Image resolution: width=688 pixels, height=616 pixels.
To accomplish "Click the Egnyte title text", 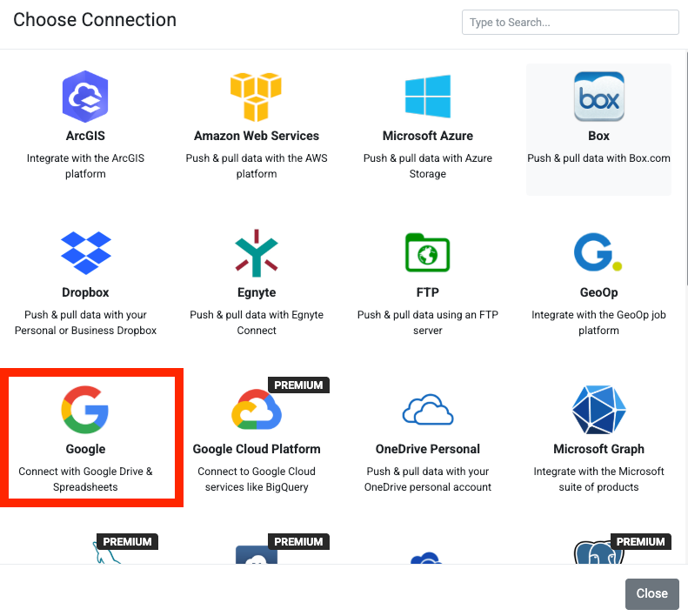I will pos(257,292).
